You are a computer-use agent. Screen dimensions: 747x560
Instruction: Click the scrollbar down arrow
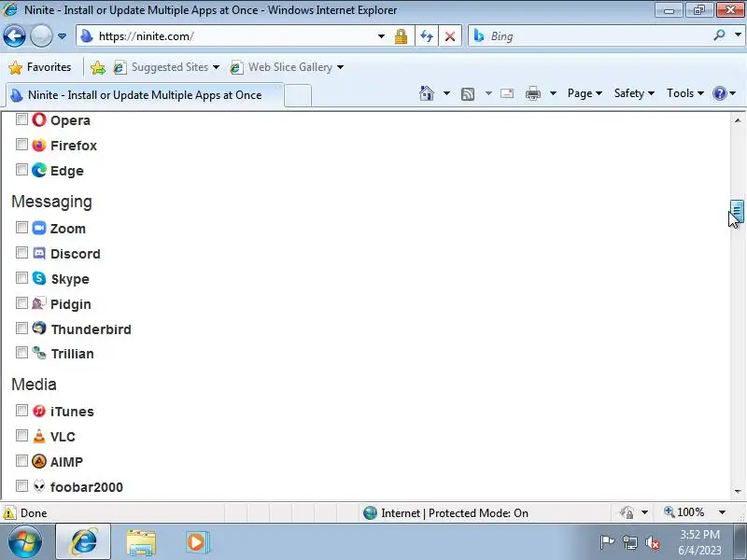(x=738, y=491)
